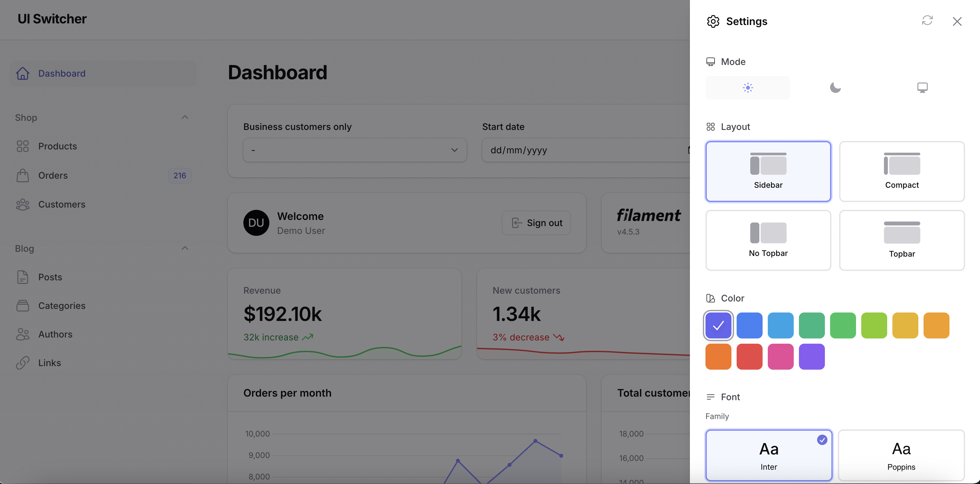This screenshot has width=980, height=484.
Task: Click the filament logo
Action: point(649,215)
